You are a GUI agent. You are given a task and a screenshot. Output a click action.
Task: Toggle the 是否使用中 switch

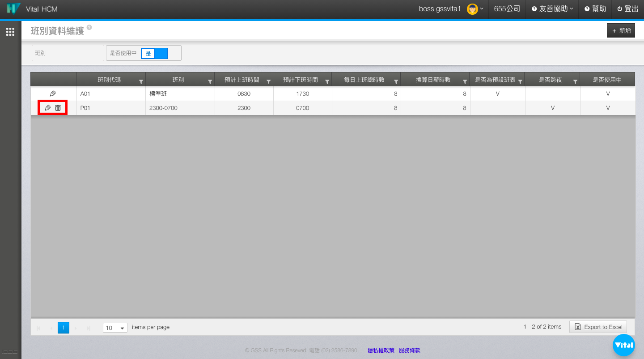[x=154, y=53]
